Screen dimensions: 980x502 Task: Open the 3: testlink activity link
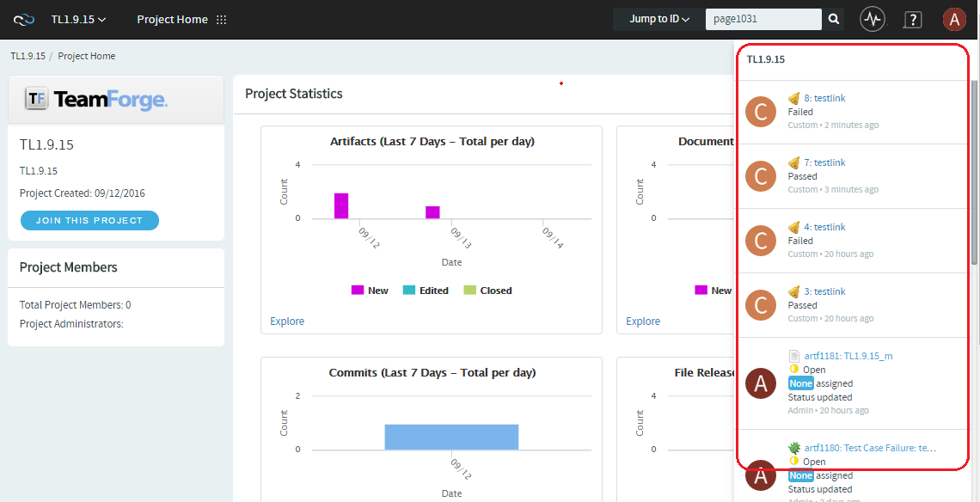[825, 291]
